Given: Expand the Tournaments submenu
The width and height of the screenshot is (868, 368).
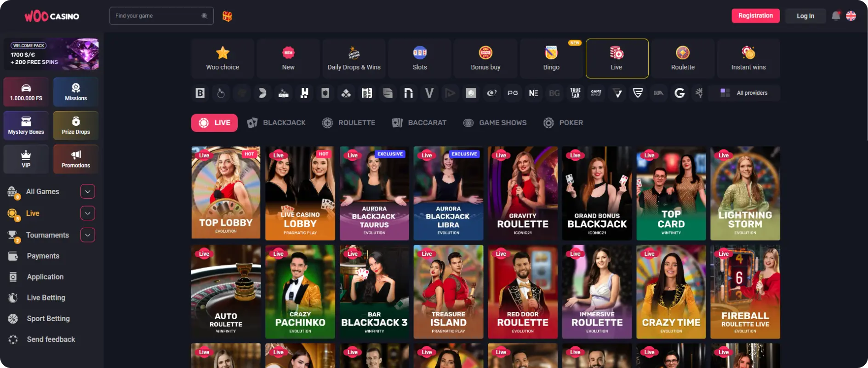Looking at the screenshot, I should [x=88, y=235].
